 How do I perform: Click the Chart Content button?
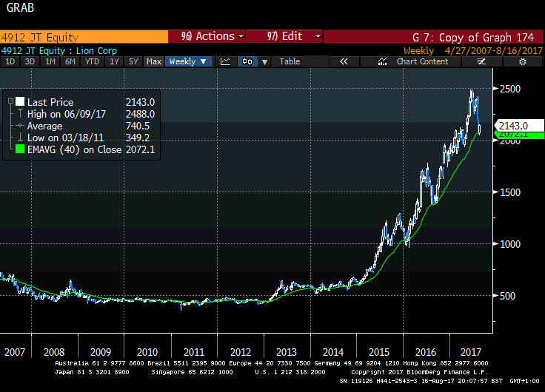coord(422,61)
